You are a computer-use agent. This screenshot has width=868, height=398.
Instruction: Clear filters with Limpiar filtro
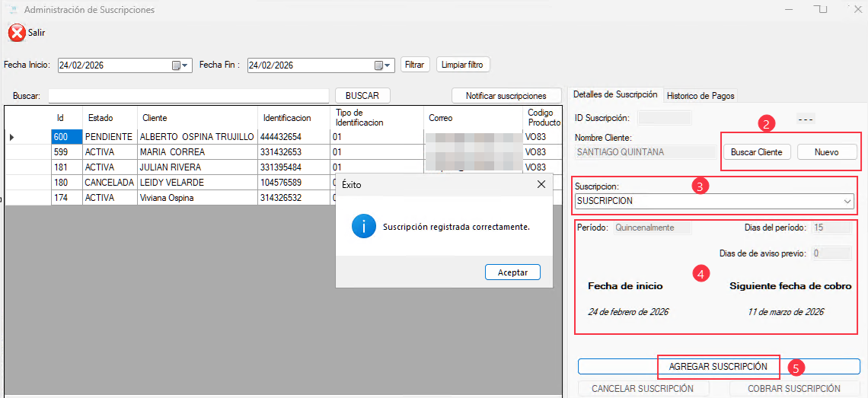462,65
